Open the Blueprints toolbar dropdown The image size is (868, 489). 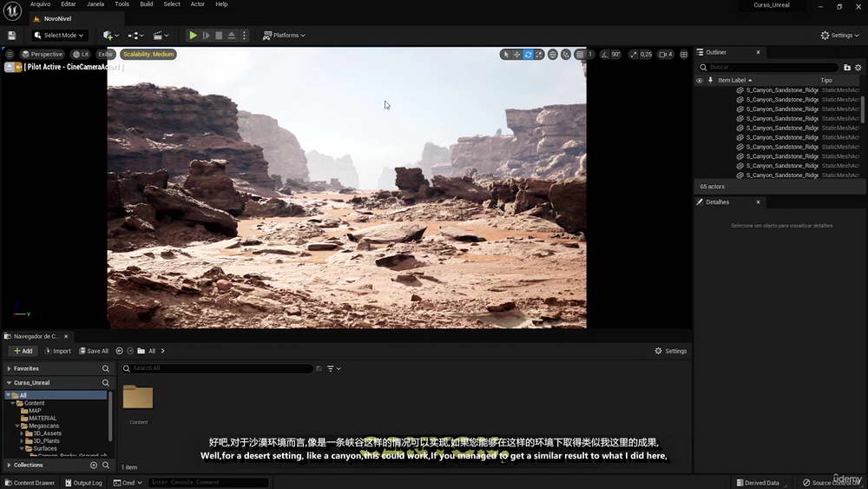(x=135, y=36)
